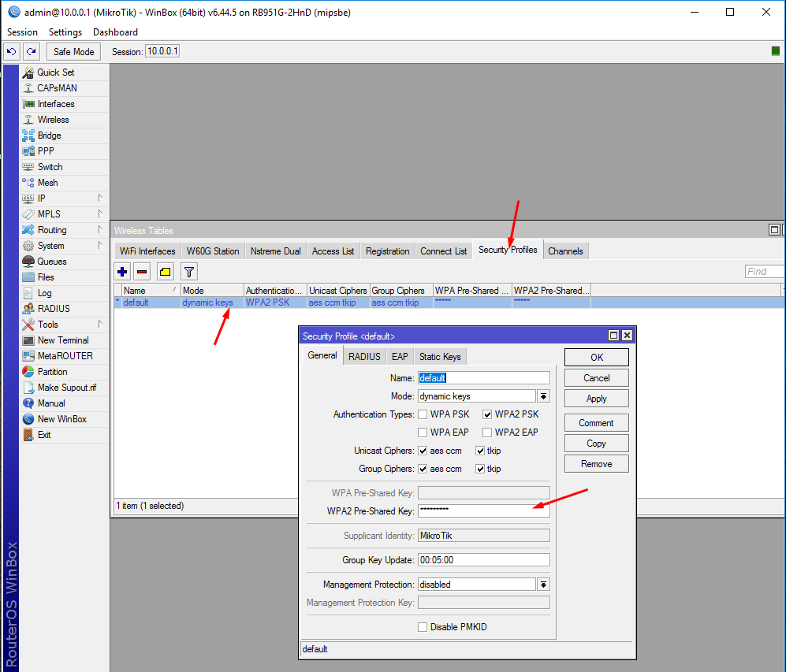Screen dimensions: 786x672
Task: Click OK in Security Profile dialog
Action: (x=597, y=358)
